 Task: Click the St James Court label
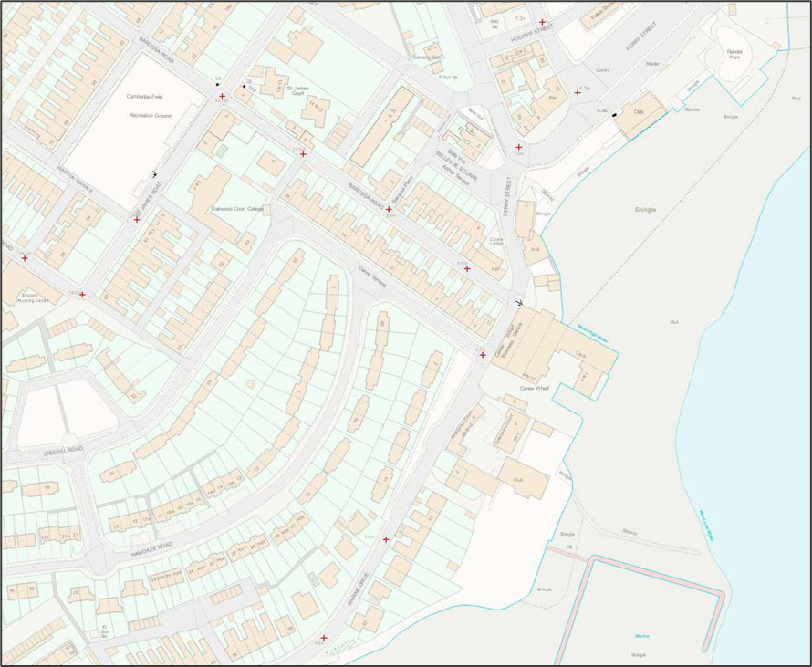pyautogui.click(x=302, y=89)
